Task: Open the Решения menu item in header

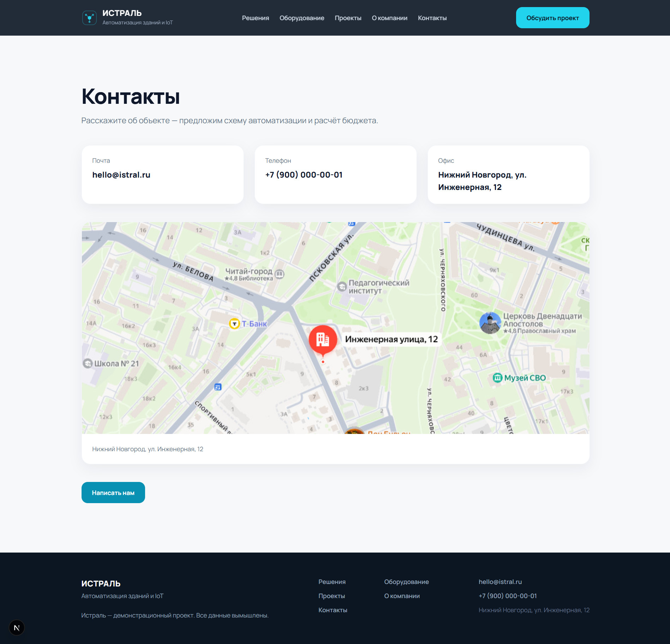Action: coord(256,18)
